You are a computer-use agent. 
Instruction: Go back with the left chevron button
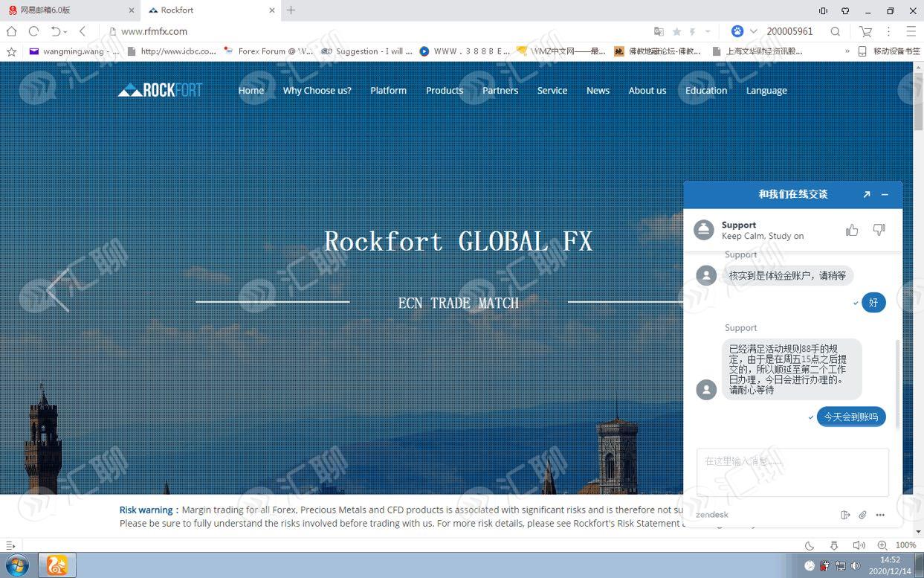click(83, 31)
